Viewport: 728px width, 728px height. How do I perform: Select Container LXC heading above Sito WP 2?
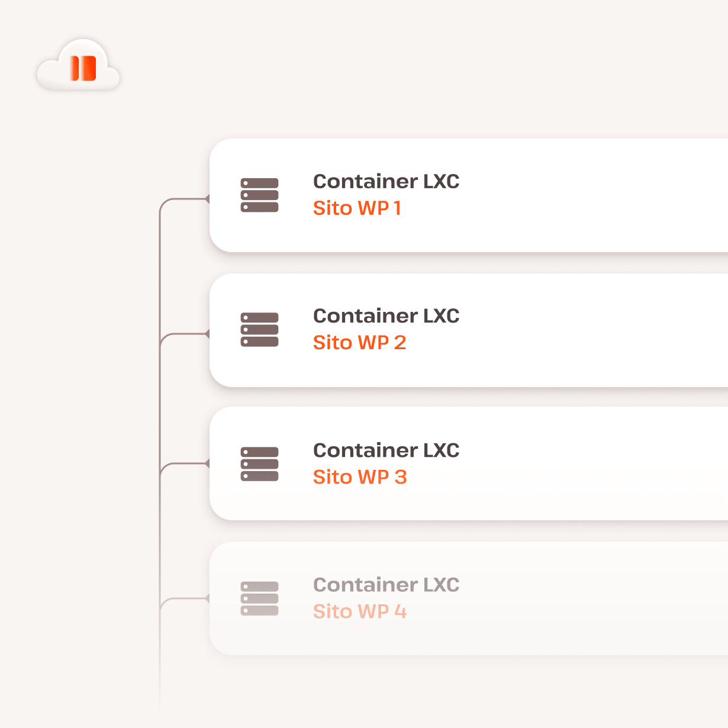(386, 315)
